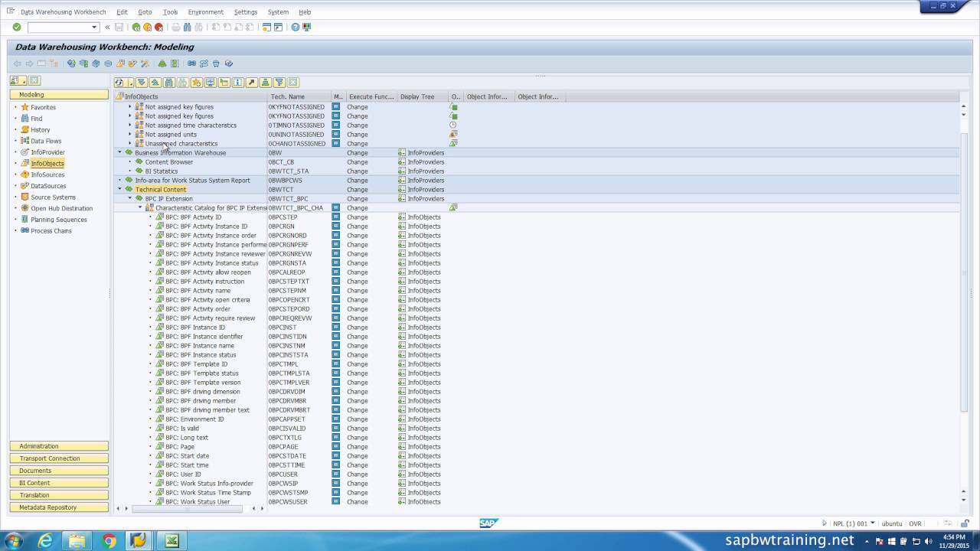Image resolution: width=980 pixels, height=551 pixels.
Task: Select Favorites in Modeling navigation
Action: click(43, 107)
